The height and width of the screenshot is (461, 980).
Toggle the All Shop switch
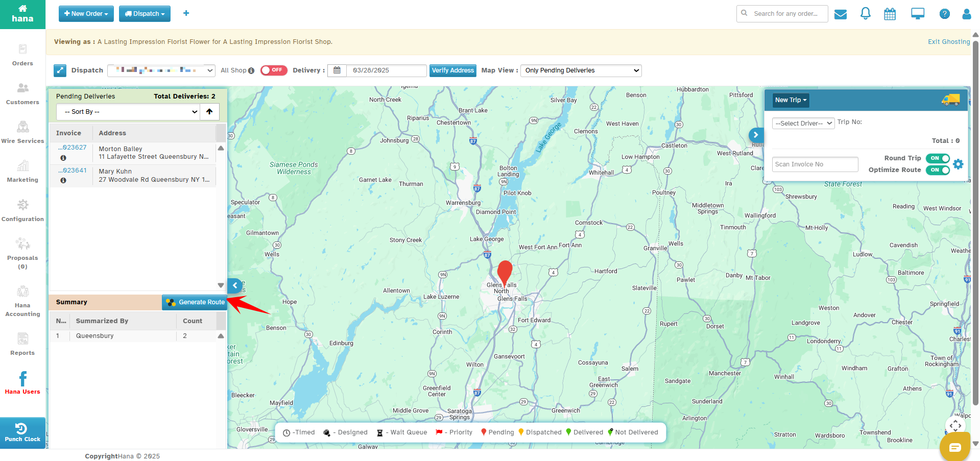tap(274, 70)
